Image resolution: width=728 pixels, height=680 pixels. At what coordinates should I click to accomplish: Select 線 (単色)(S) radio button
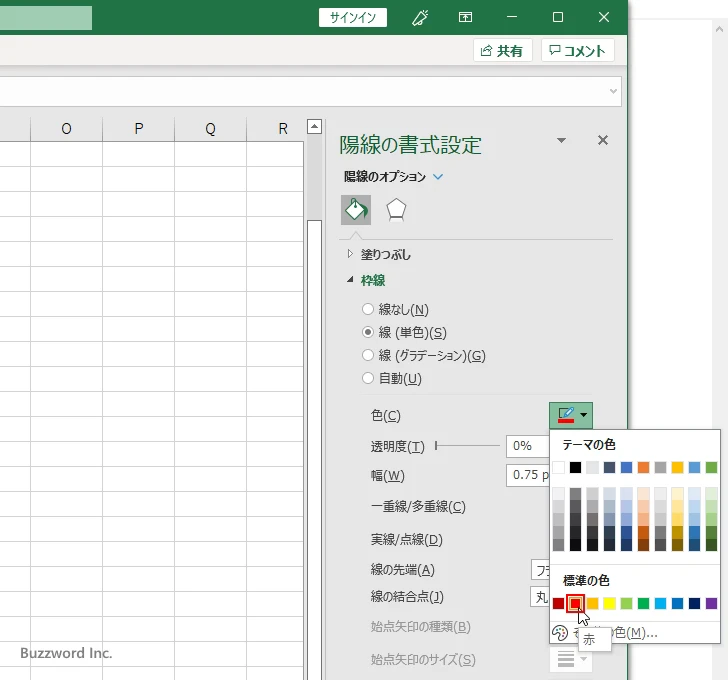tap(368, 332)
